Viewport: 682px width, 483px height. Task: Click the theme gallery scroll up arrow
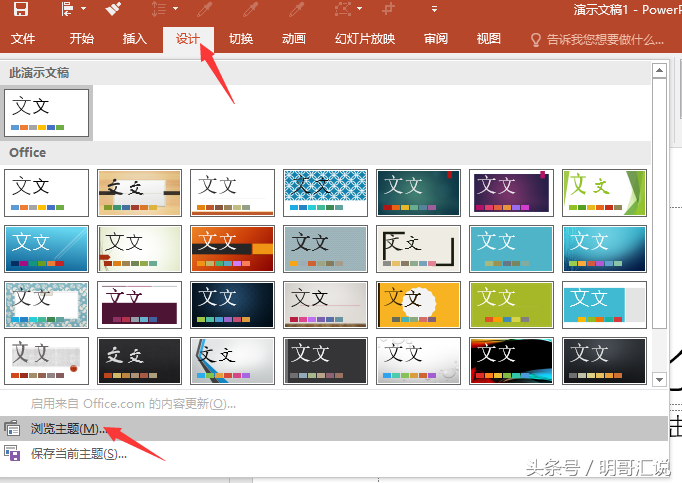click(x=659, y=70)
